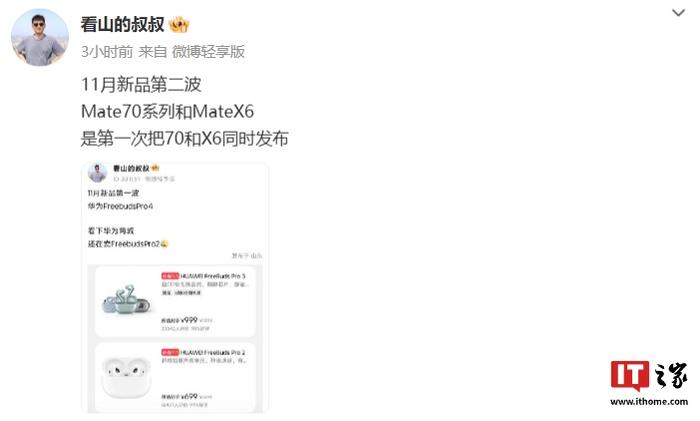The height and width of the screenshot is (421, 700).
Task: Click the small crown badge in embedded post
Action: [x=155, y=168]
